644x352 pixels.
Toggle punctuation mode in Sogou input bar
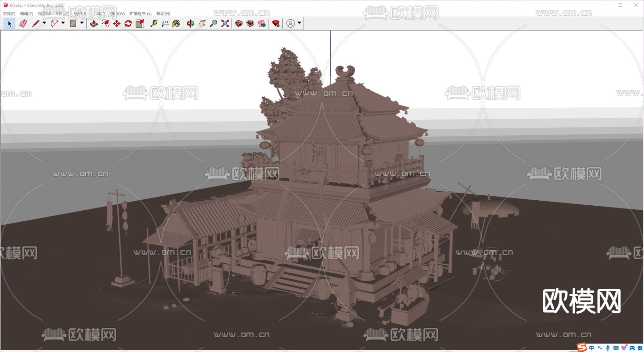click(600, 347)
